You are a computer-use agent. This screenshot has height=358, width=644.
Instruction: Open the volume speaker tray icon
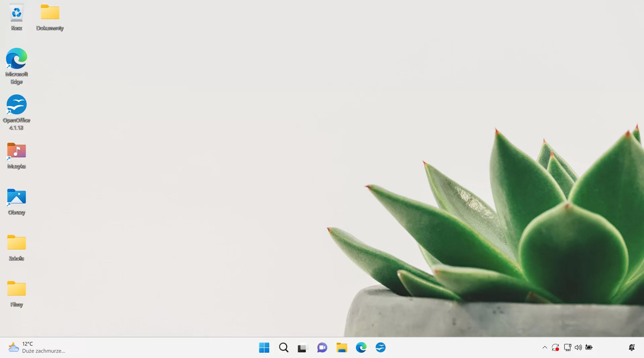point(578,348)
